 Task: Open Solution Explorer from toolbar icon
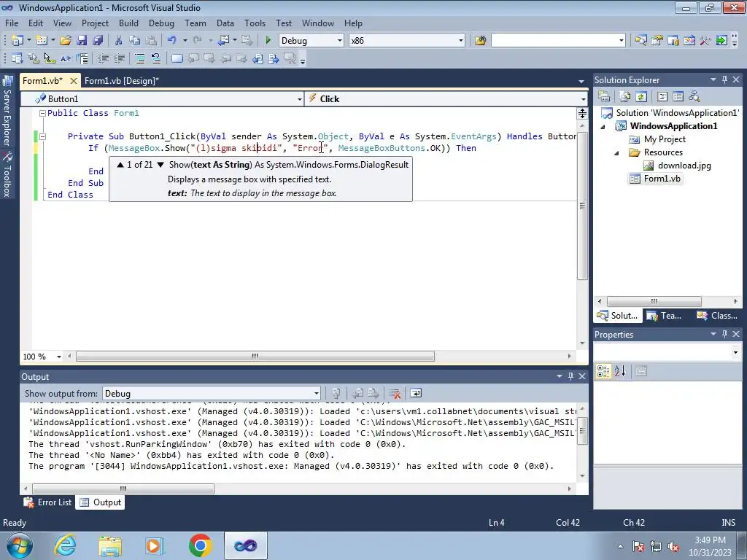tap(640, 41)
